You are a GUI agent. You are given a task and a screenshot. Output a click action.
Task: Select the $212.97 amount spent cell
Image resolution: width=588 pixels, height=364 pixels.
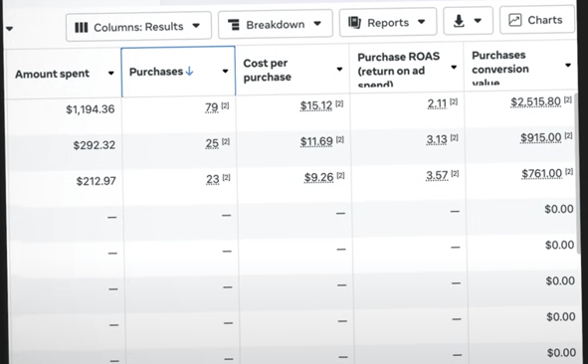(x=96, y=181)
